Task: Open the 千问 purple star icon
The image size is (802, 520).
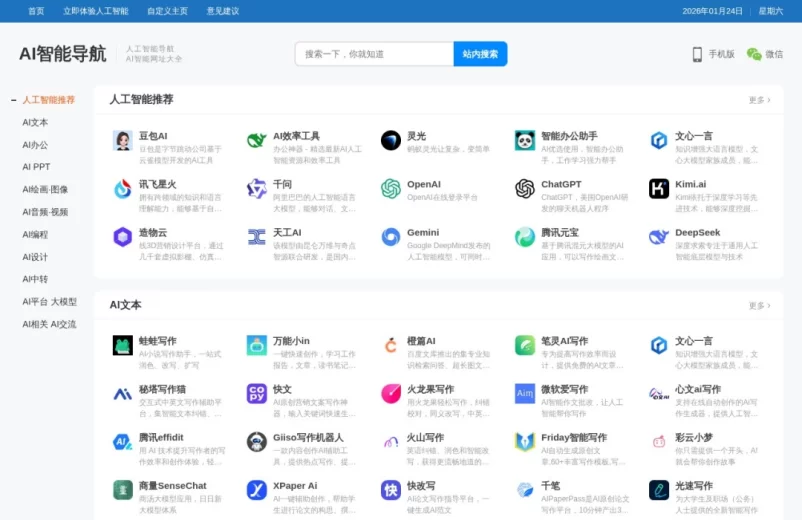Action: click(x=257, y=189)
